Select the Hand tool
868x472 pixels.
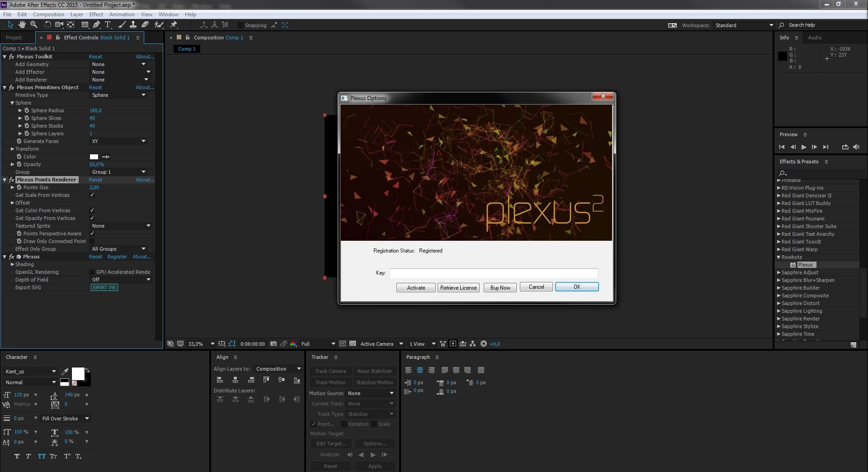pyautogui.click(x=22, y=24)
